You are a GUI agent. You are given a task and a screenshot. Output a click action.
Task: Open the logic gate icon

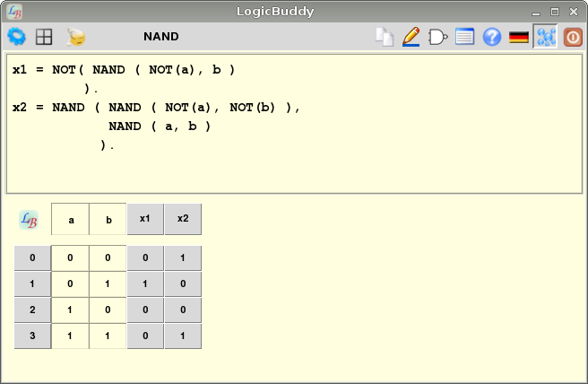(x=437, y=37)
